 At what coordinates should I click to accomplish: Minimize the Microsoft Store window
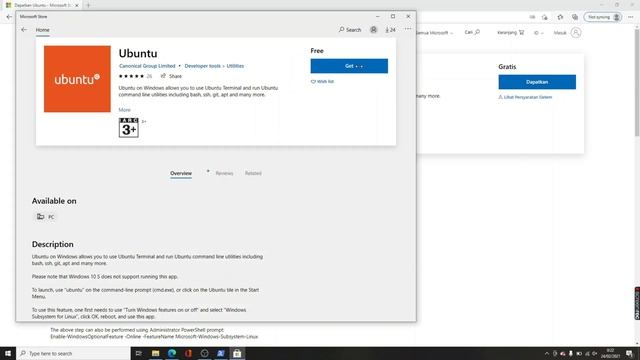coord(378,16)
